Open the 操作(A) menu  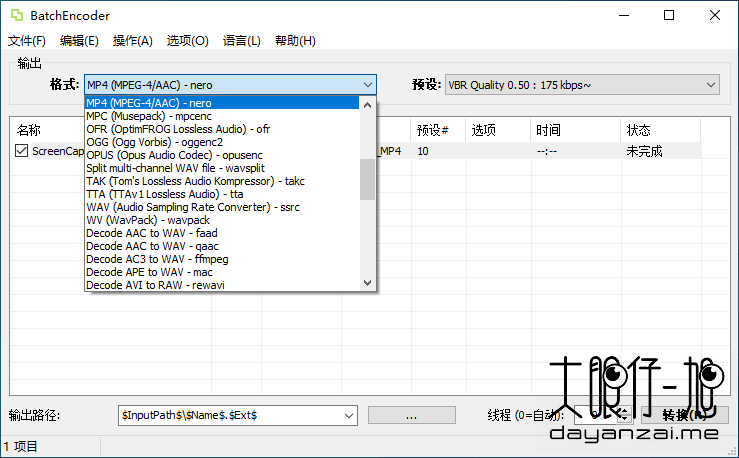pyautogui.click(x=132, y=41)
